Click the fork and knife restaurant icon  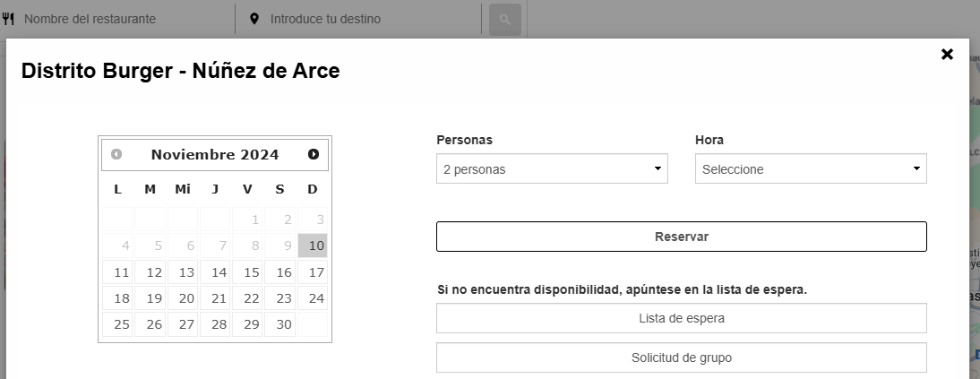[10, 19]
